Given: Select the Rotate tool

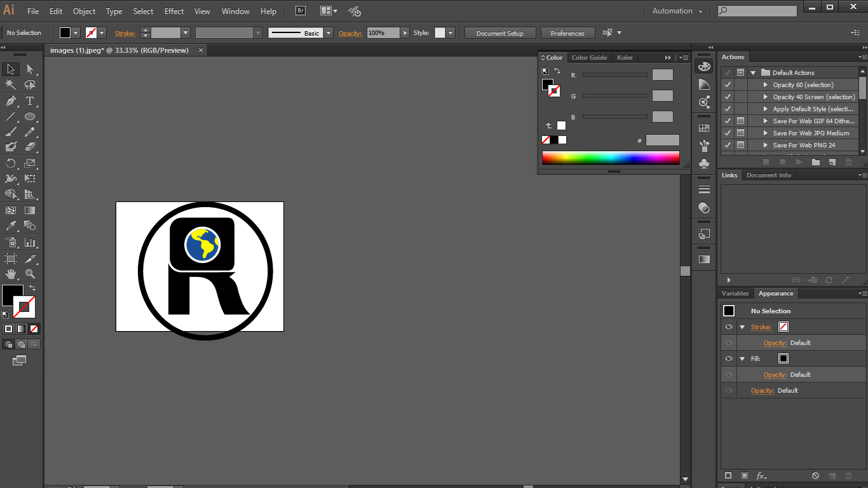Looking at the screenshot, I should tap(11, 163).
